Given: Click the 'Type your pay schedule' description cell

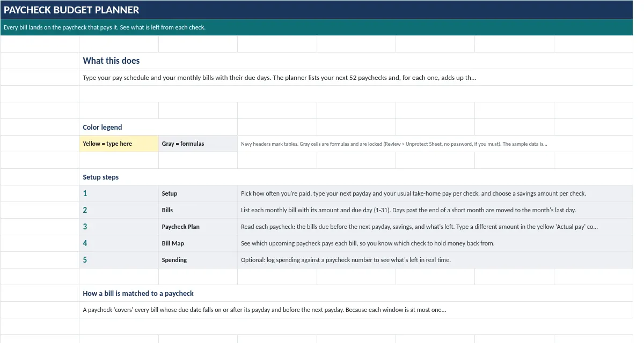Looking at the screenshot, I should (x=356, y=77).
